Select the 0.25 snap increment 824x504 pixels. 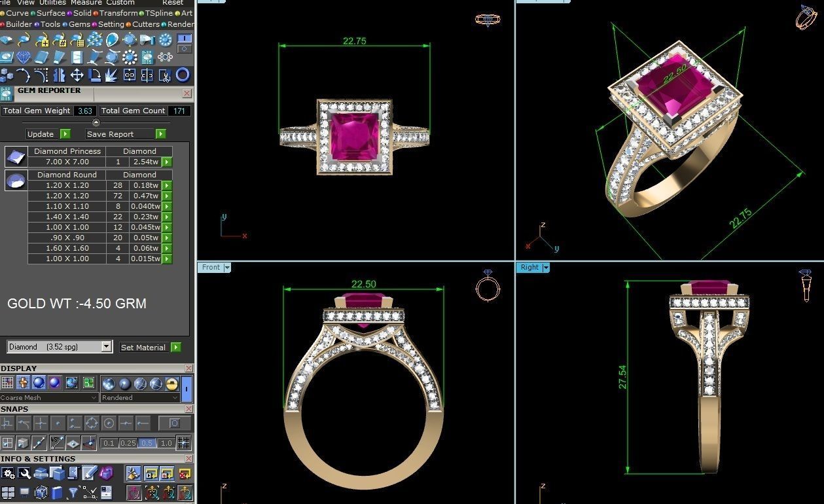(128, 443)
